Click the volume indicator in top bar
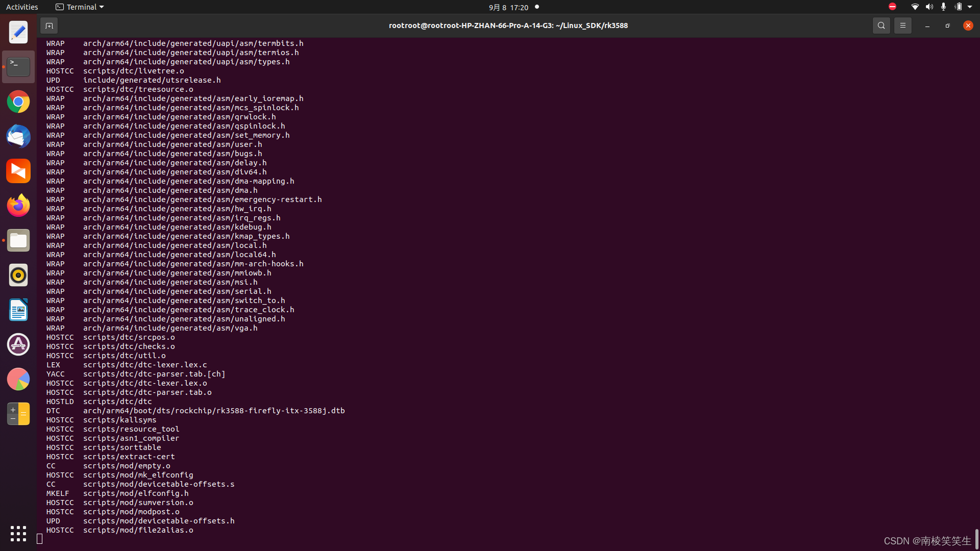Screen dimensions: 980x551 tap(929, 7)
